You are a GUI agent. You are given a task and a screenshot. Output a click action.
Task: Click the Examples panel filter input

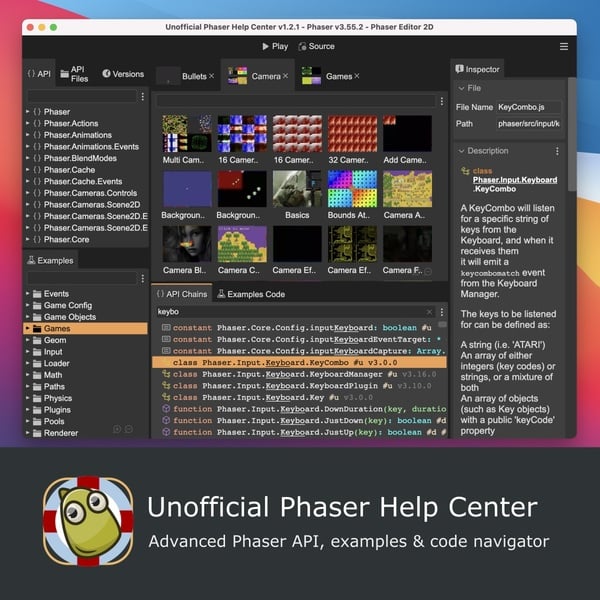coord(82,278)
